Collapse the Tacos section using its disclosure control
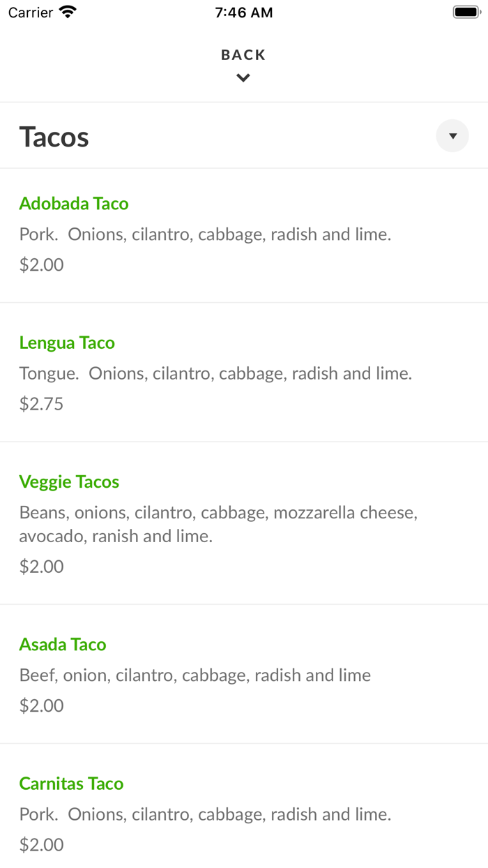Viewport: 488px width, 868px height. [x=452, y=136]
